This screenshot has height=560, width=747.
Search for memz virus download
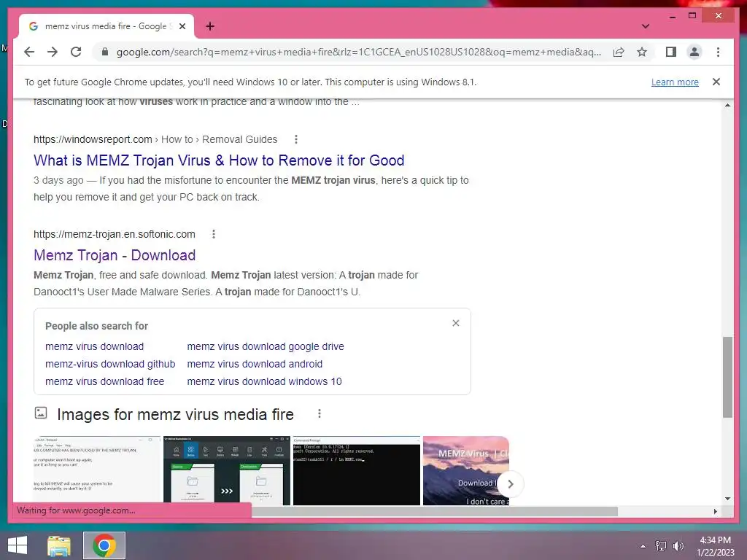(x=94, y=346)
